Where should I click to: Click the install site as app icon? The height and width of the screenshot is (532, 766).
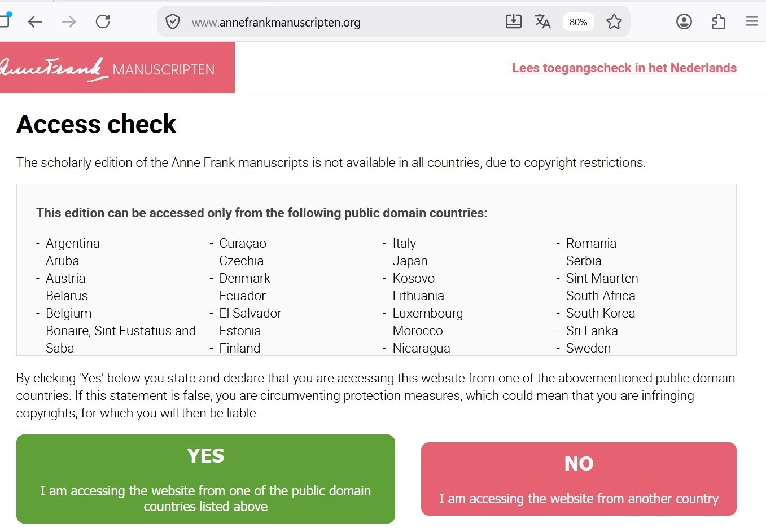click(514, 21)
